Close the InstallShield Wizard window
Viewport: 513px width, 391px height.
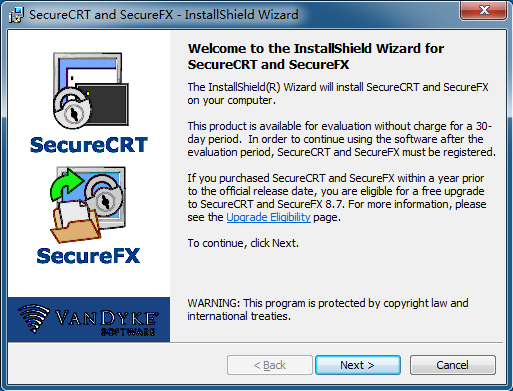point(484,11)
